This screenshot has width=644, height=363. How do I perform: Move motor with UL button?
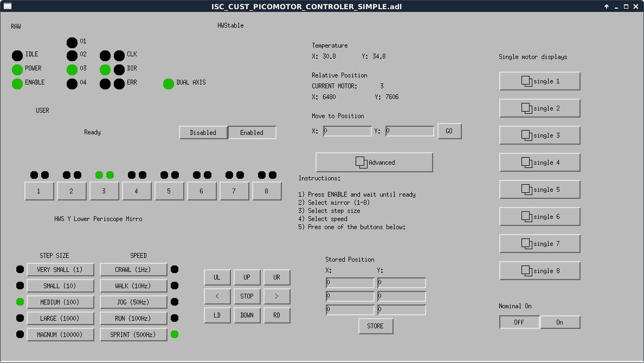(217, 277)
